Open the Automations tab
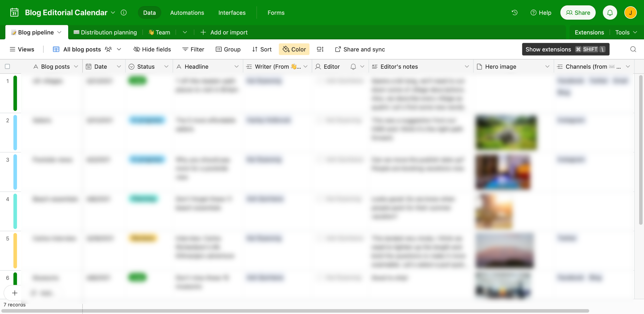 187,13
